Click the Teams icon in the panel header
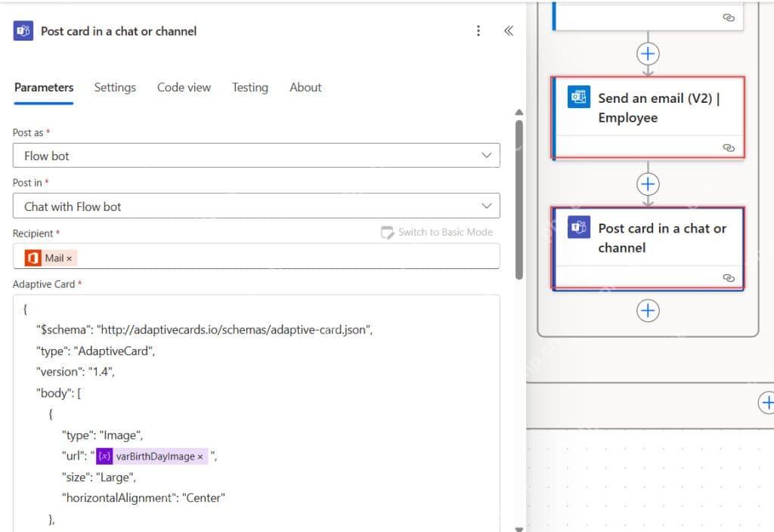Image resolution: width=774 pixels, height=532 pixels. pyautogui.click(x=23, y=30)
